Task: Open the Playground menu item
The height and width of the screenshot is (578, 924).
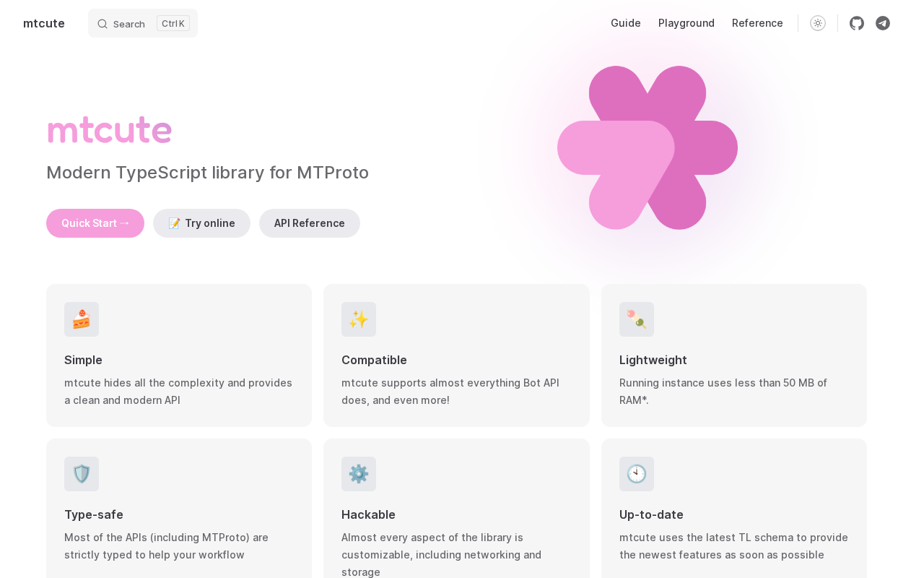Action: pyautogui.click(x=687, y=23)
